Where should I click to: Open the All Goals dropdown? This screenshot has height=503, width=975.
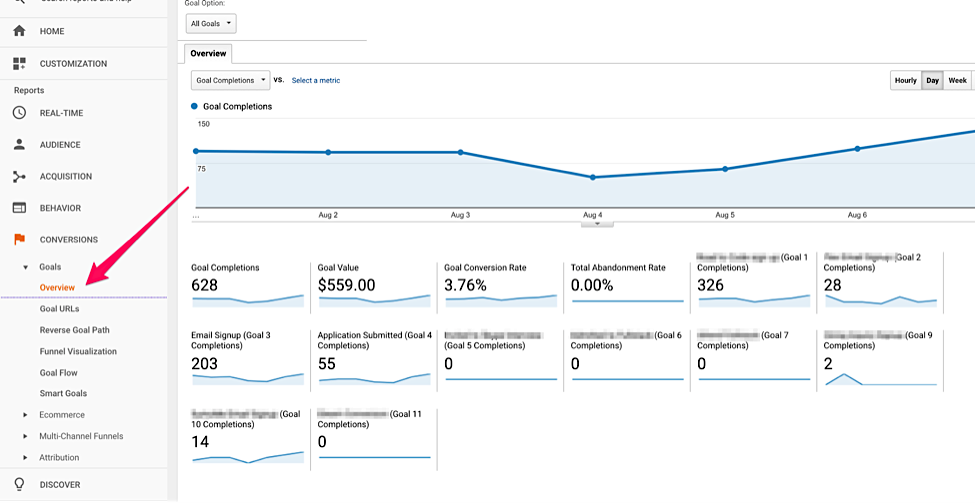[211, 24]
